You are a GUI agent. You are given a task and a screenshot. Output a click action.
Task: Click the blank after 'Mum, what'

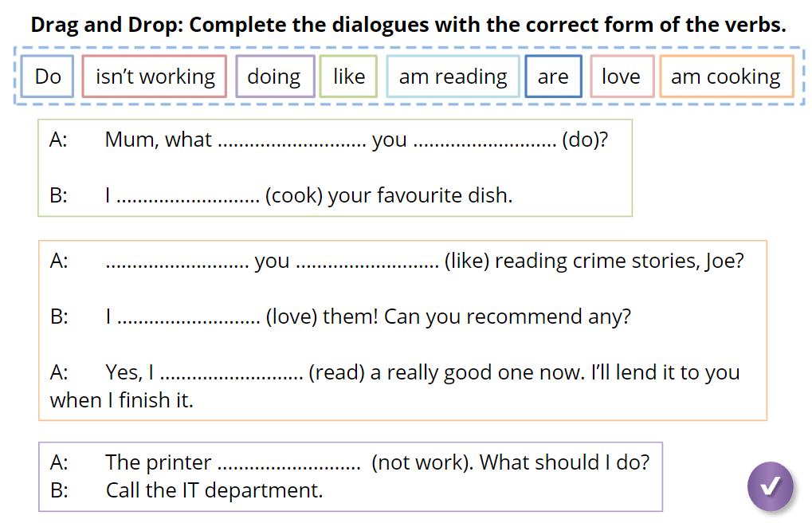[x=292, y=141]
